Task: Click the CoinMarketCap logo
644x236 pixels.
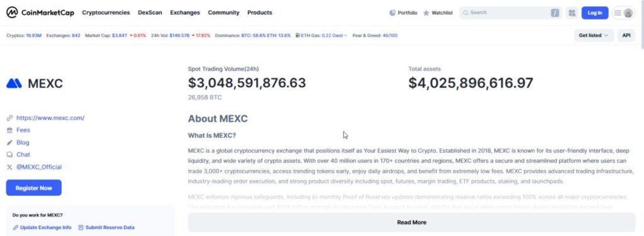Action: (40, 13)
